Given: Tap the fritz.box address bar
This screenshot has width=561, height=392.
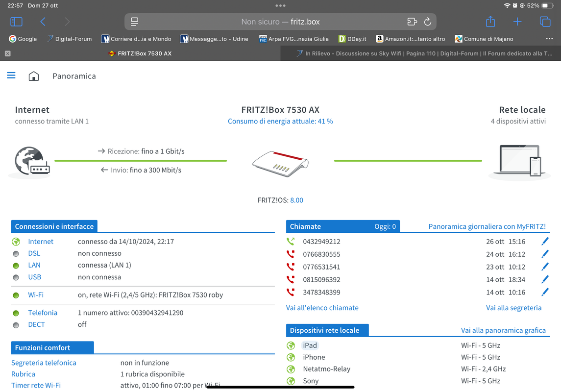Looking at the screenshot, I should point(280,22).
